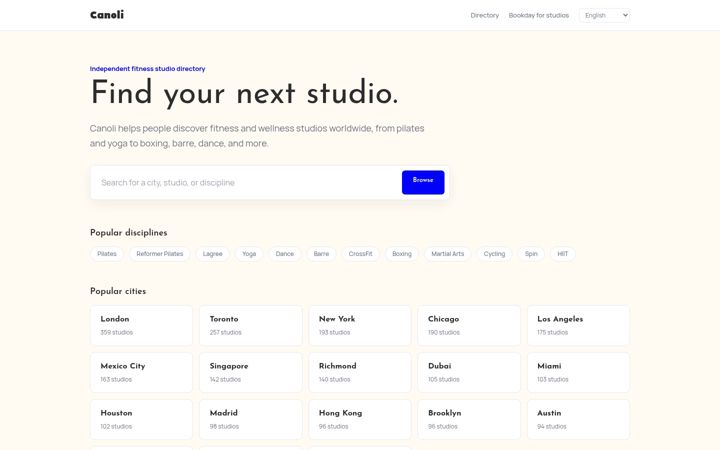The image size is (720, 450).
Task: Open the Madrid city card
Action: click(x=251, y=419)
